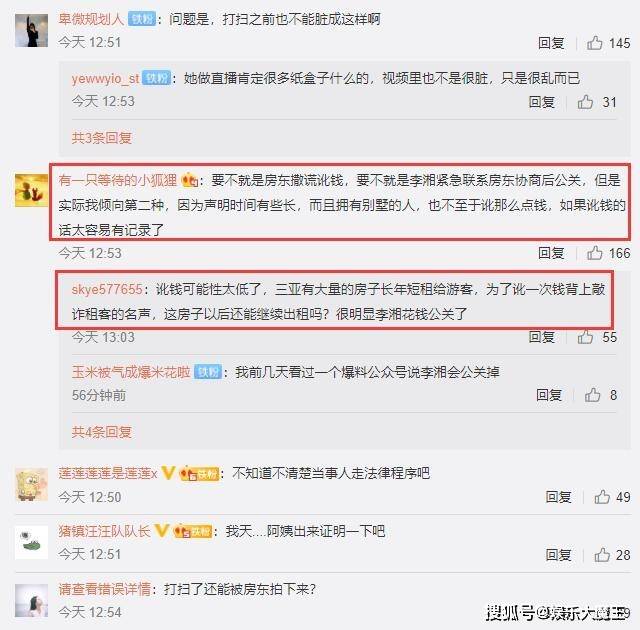Click the 铁粉 badge next to 卑微规划人
The width and height of the screenshot is (640, 630).
click(142, 19)
